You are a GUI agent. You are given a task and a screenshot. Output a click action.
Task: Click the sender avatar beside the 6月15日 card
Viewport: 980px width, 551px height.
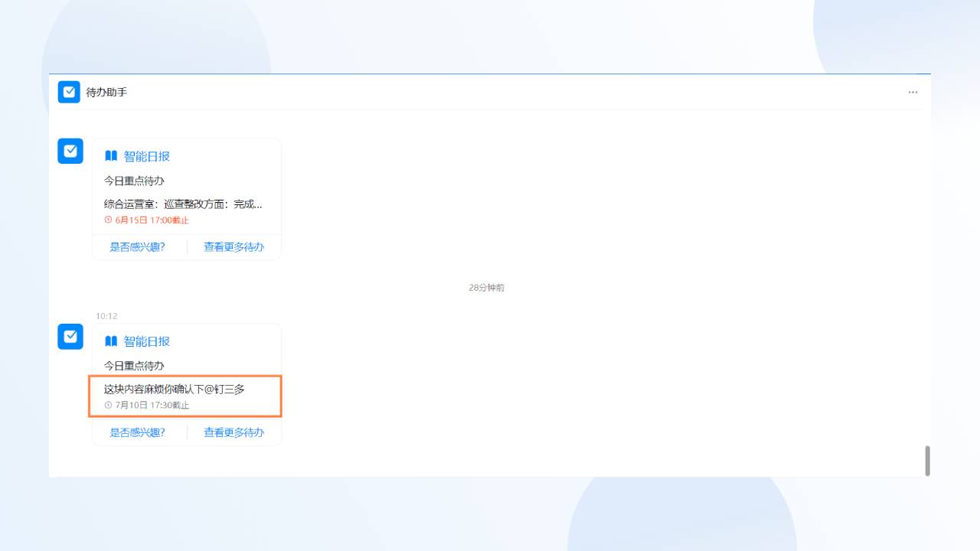point(70,151)
